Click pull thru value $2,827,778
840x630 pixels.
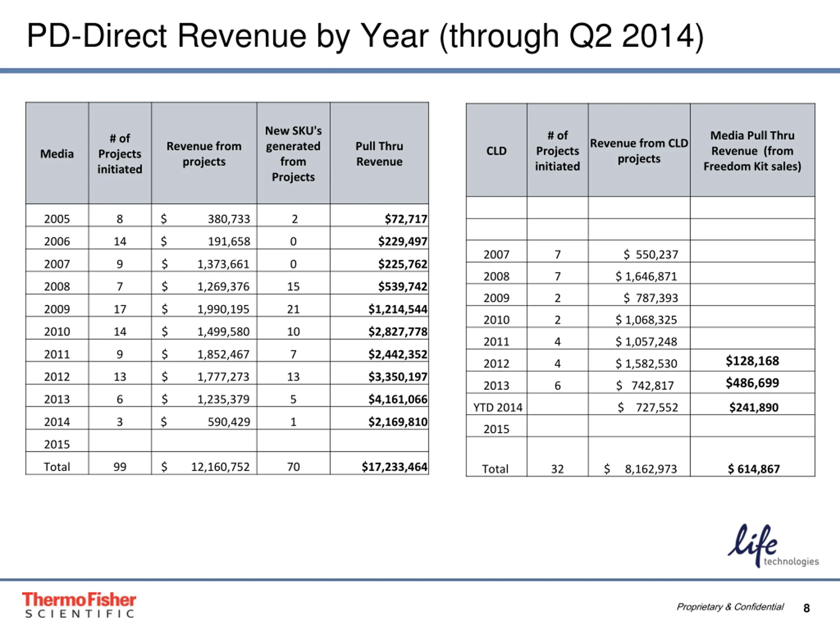pos(398,331)
